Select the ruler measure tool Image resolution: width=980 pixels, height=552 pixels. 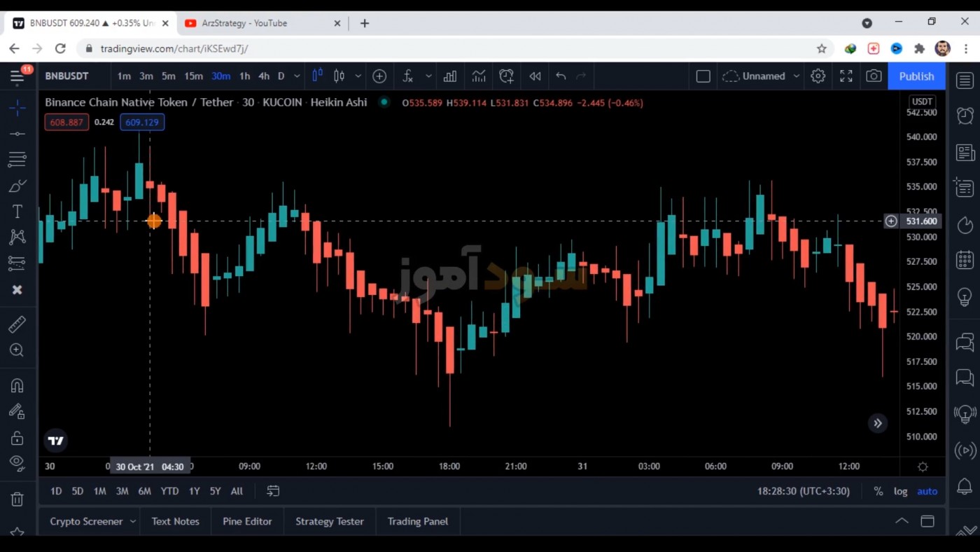click(17, 324)
